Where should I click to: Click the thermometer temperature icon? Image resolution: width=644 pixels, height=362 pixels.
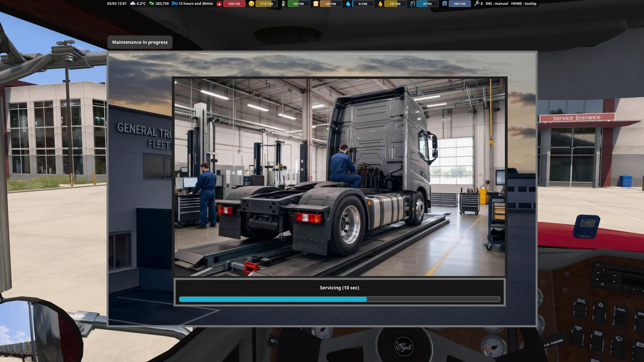point(283,4)
